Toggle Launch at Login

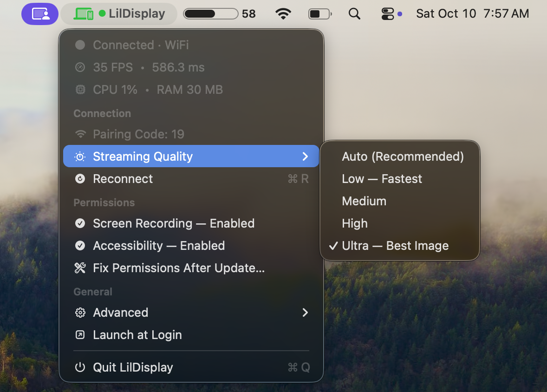[x=191, y=335]
